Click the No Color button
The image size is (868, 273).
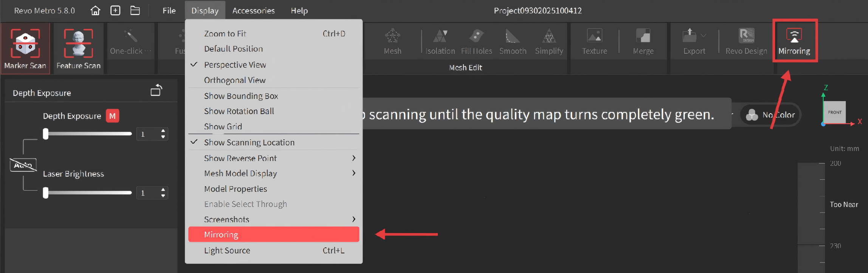[772, 115]
